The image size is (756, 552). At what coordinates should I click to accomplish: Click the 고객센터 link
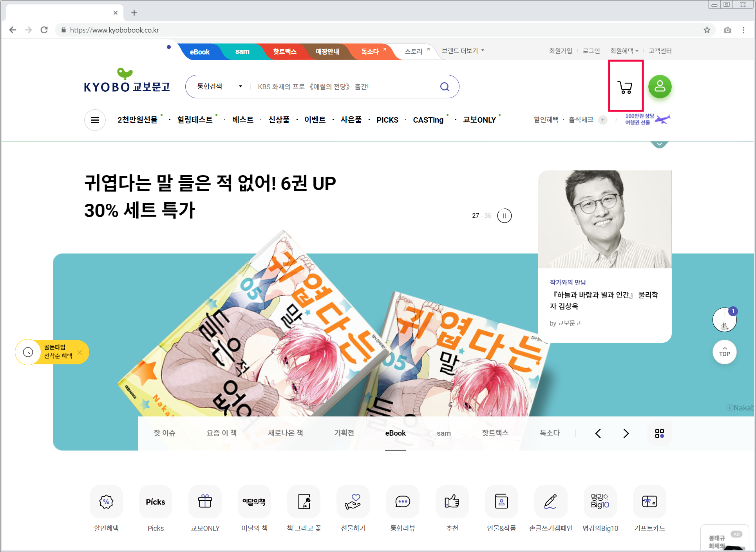point(660,51)
